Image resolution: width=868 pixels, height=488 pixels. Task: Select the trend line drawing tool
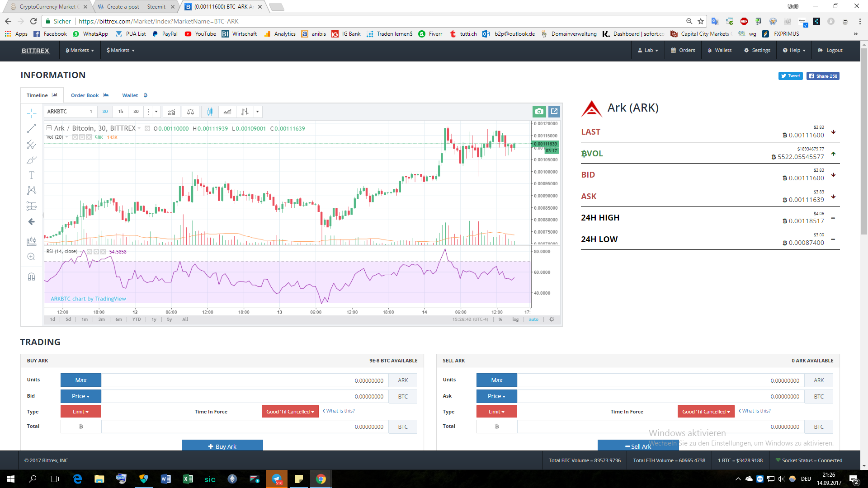tap(31, 129)
